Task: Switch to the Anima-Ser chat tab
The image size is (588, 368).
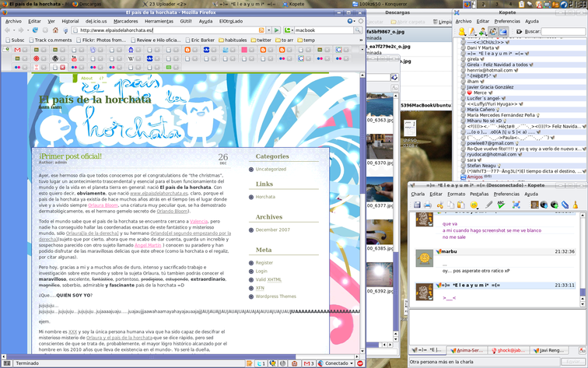Action: [x=467, y=350]
